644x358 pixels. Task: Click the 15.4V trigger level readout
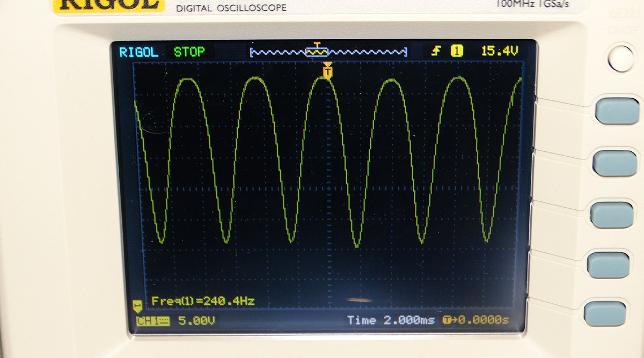(499, 52)
